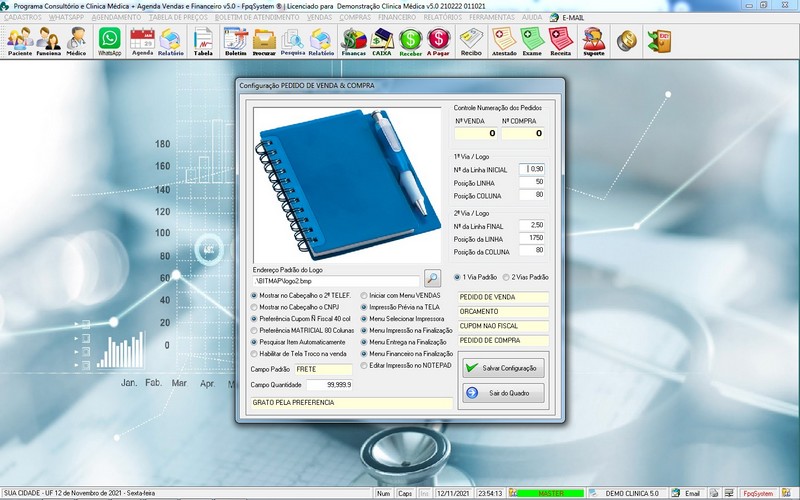Screen dimensions: 800x500
Task: Open the FINANCEIRO menu
Action: pyautogui.click(x=397, y=17)
